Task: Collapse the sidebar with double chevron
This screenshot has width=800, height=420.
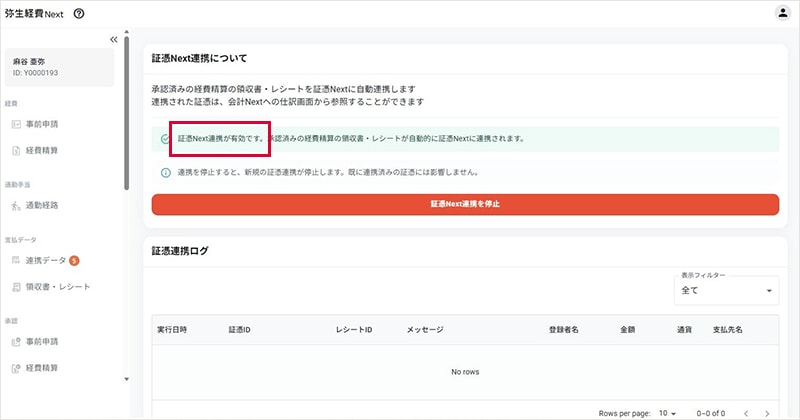Action: click(x=113, y=39)
